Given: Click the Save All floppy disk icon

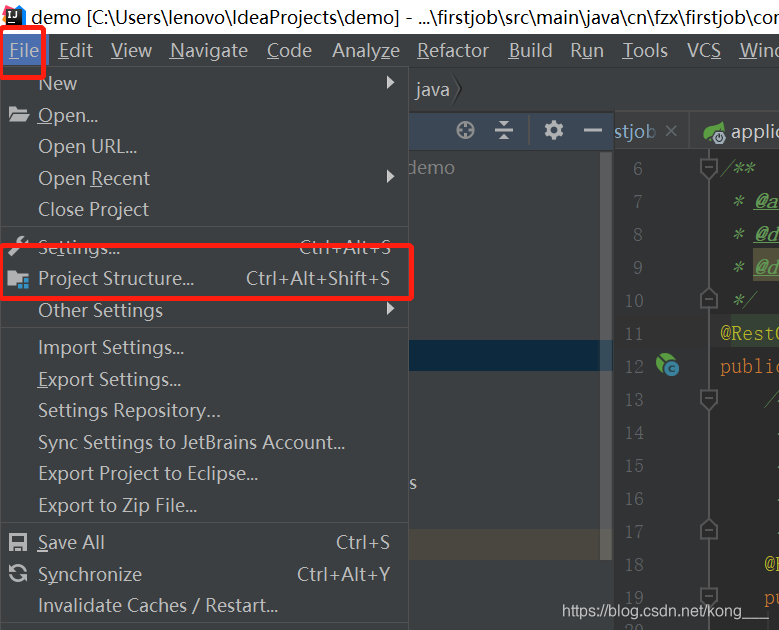Looking at the screenshot, I should click(18, 543).
